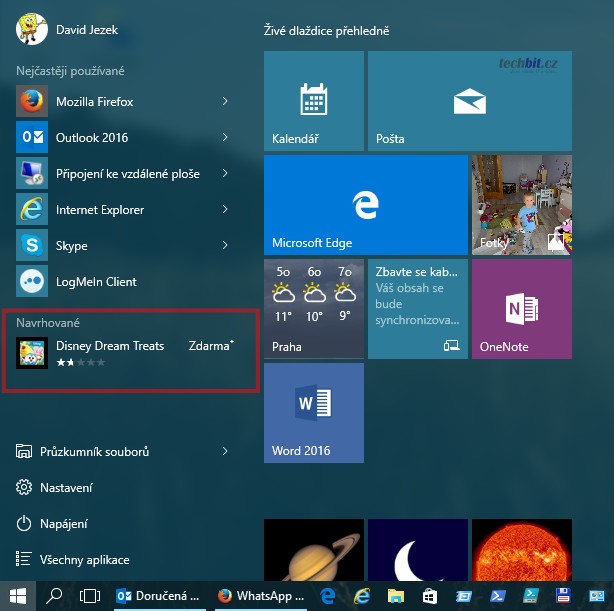Open suggested Disney Dream Treats app
The height and width of the screenshot is (611, 614).
tap(125, 353)
